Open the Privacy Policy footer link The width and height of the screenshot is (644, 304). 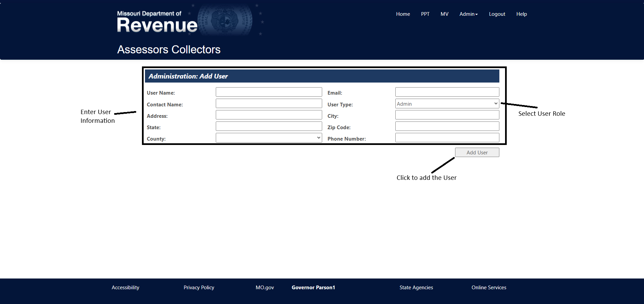pyautogui.click(x=199, y=288)
